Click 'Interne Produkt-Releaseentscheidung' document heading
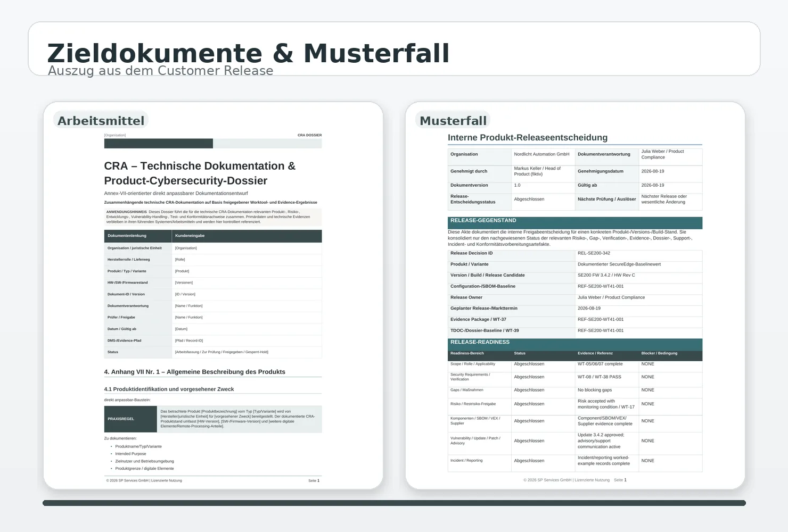Screen dimensions: 788x532 528,137
